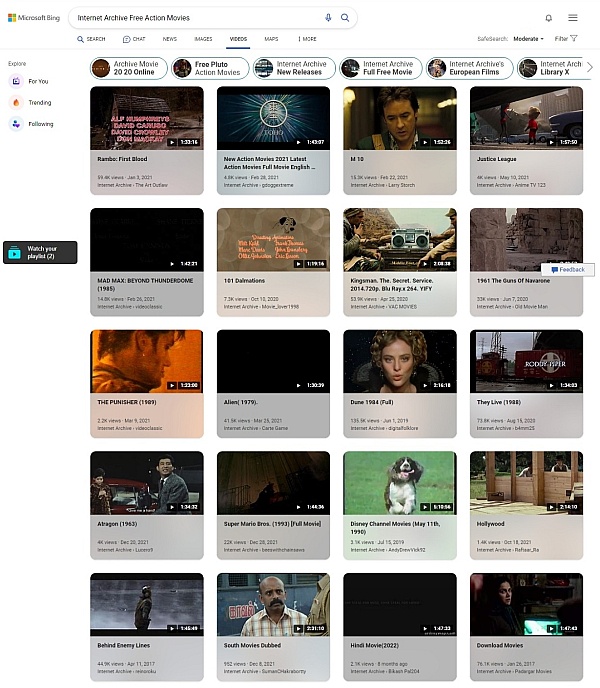Click the Filter funnel icon

[x=574, y=39]
